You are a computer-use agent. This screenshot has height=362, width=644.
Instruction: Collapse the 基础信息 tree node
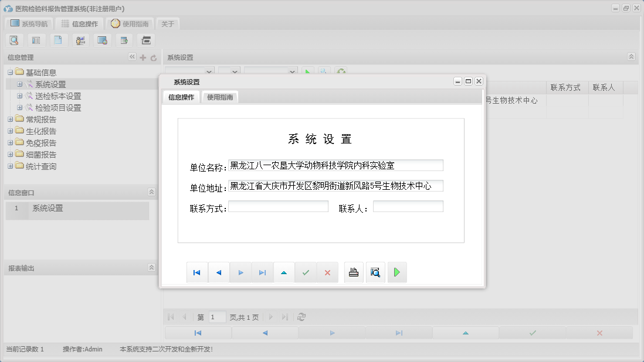pyautogui.click(x=9, y=71)
